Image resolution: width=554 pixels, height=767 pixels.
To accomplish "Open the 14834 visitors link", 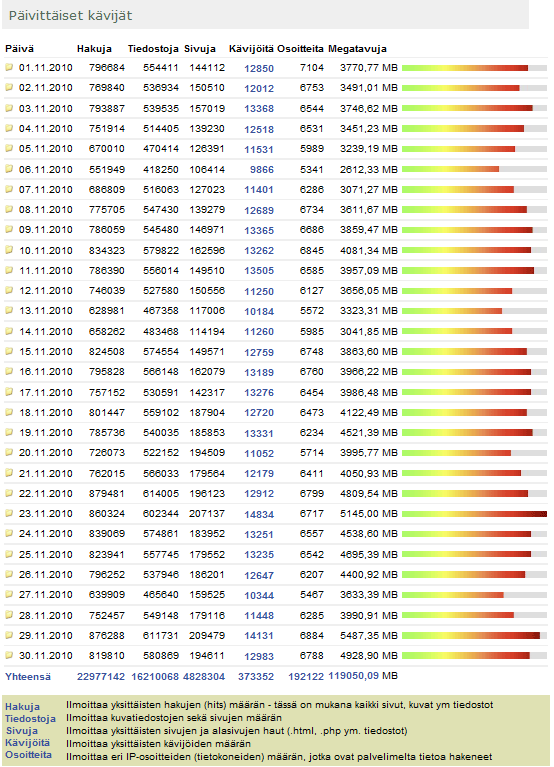I will point(259,515).
